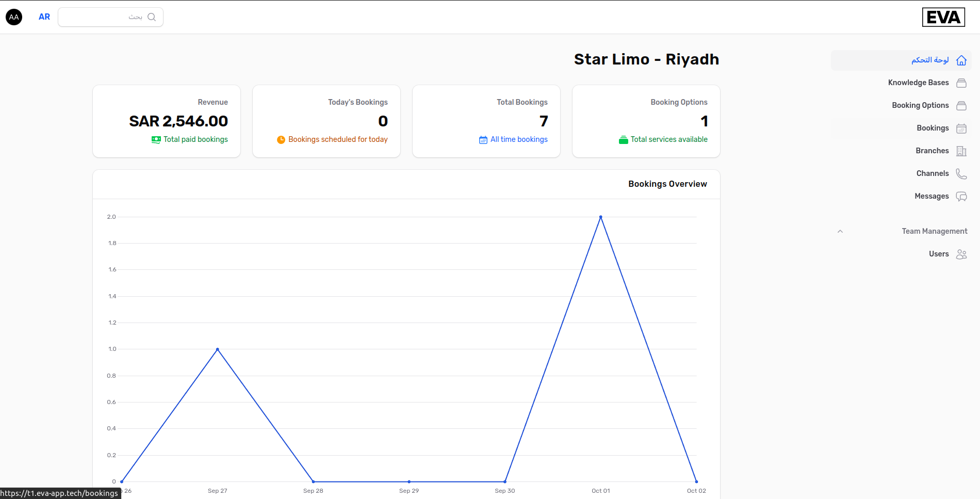The height and width of the screenshot is (499, 980).
Task: Click the All time bookings link
Action: (518, 139)
